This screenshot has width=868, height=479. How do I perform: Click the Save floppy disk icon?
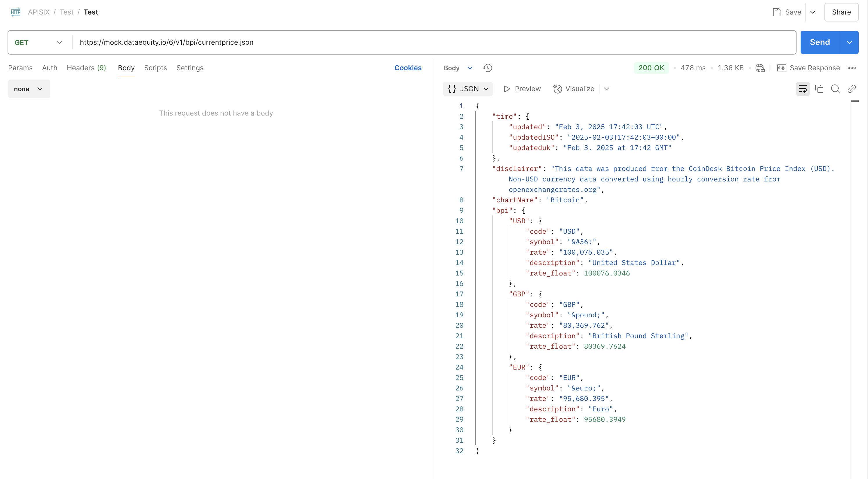pyautogui.click(x=777, y=12)
